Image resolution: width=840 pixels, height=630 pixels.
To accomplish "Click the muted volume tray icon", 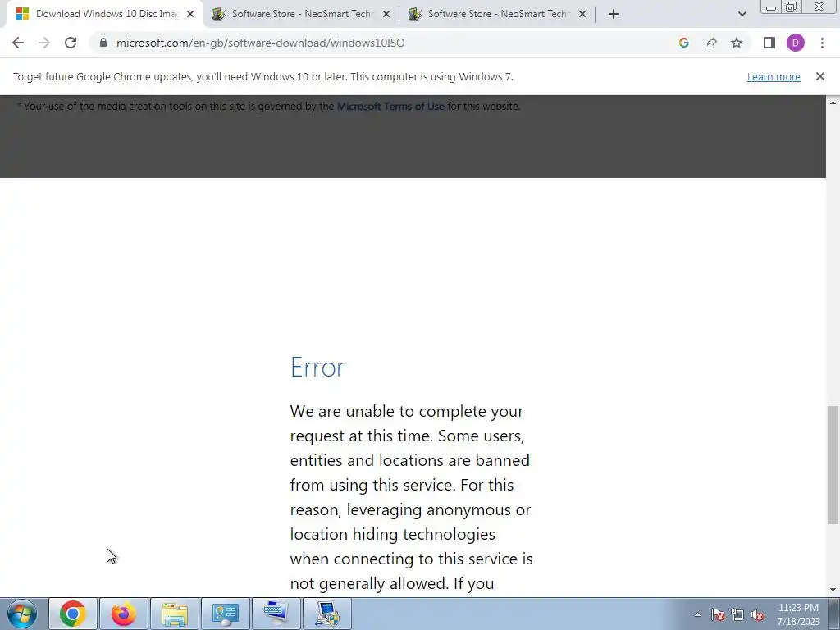I will tap(757, 615).
